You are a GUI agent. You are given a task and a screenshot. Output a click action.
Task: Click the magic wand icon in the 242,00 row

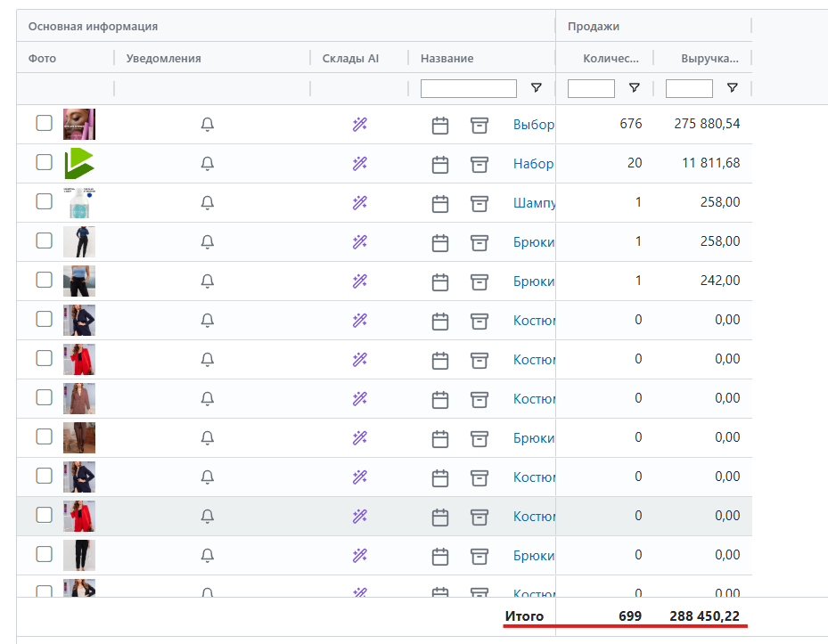point(360,281)
